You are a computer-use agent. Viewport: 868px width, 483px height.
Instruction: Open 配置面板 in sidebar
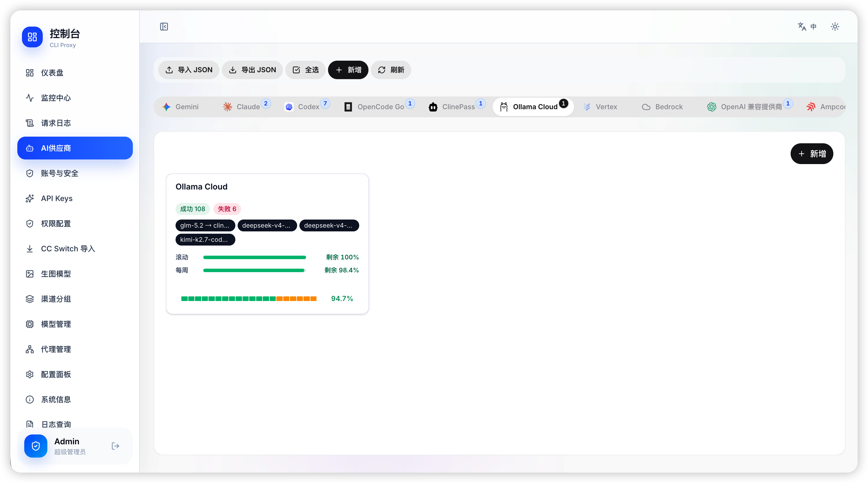75,374
